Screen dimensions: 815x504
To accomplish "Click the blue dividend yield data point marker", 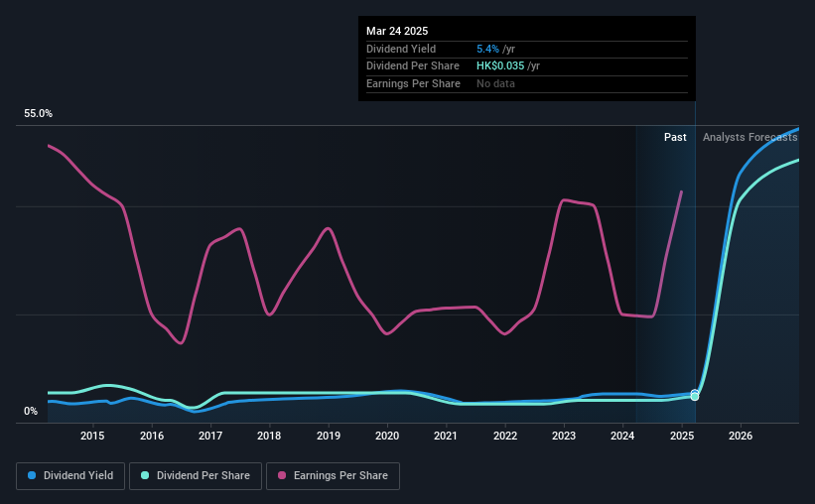I will (695, 393).
